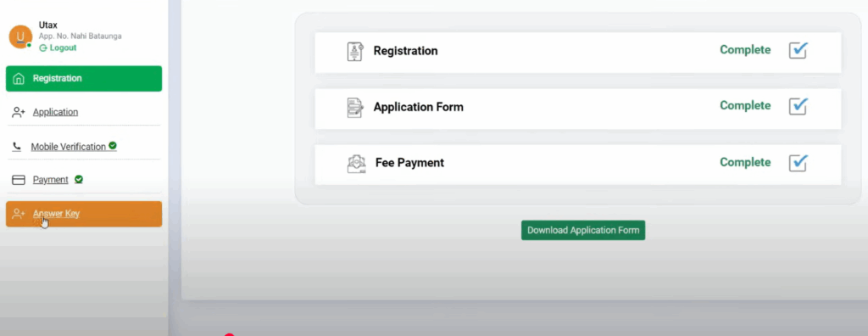Screen dimensions: 868x336
Task: Click the orange Utax user avatar
Action: [x=20, y=36]
